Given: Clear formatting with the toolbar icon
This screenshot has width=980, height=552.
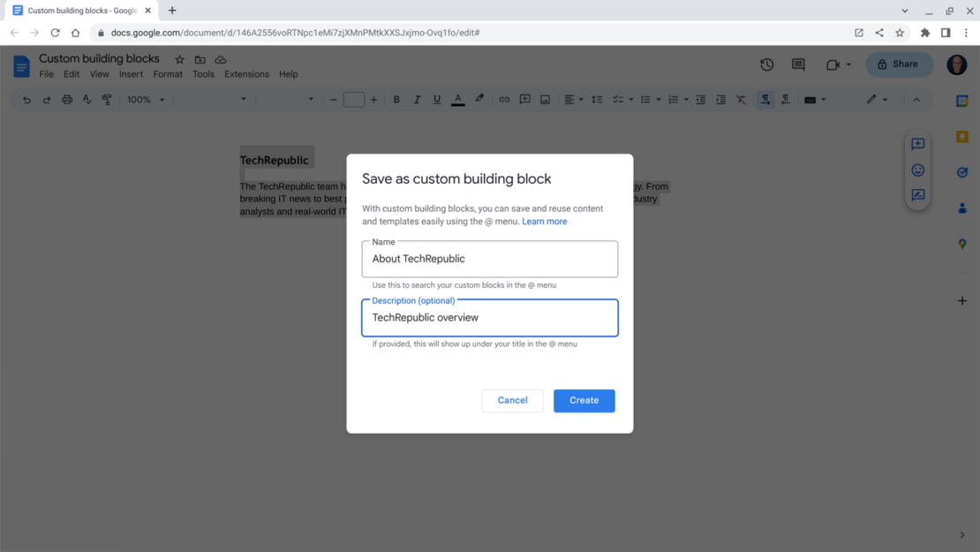Looking at the screenshot, I should 741,99.
